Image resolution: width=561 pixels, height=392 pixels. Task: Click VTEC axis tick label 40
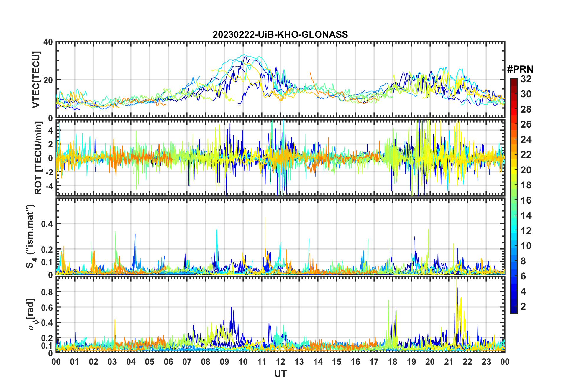click(x=48, y=42)
